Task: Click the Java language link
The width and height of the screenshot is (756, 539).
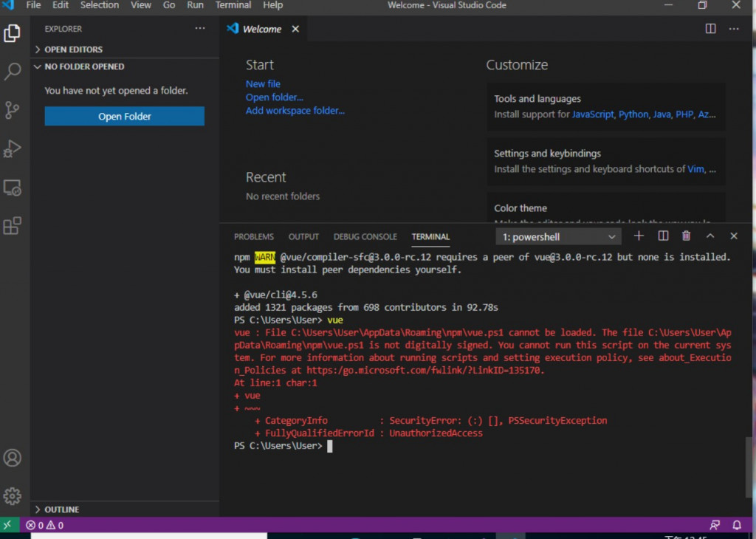Action: 662,114
